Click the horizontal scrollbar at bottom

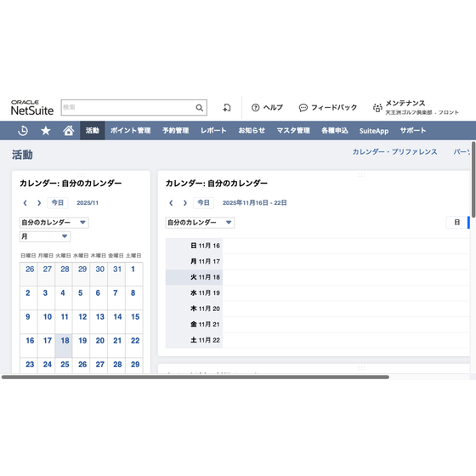tap(195, 377)
